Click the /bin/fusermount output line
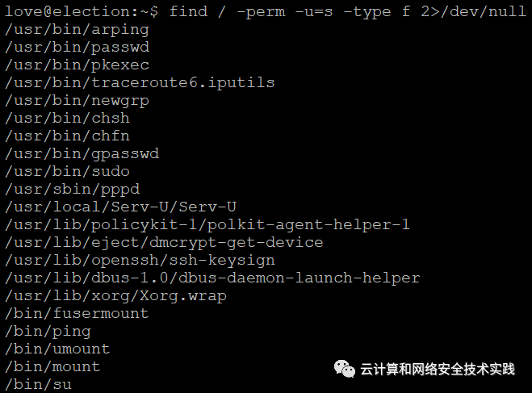This screenshot has height=393, width=532. pos(77,314)
